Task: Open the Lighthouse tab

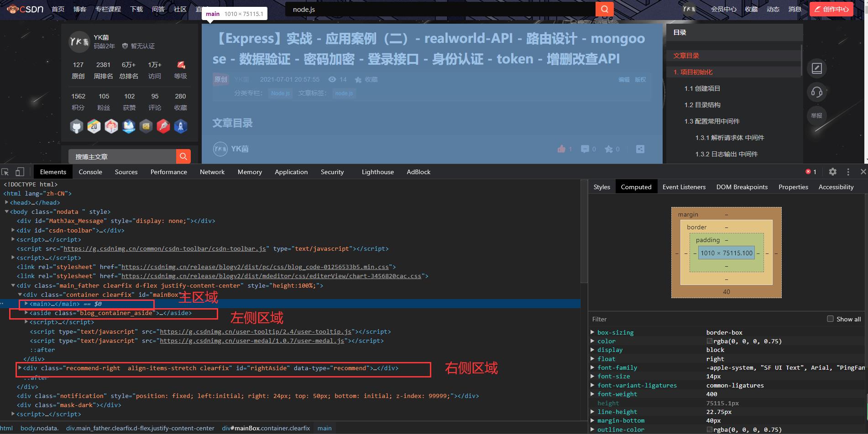Action: click(378, 172)
